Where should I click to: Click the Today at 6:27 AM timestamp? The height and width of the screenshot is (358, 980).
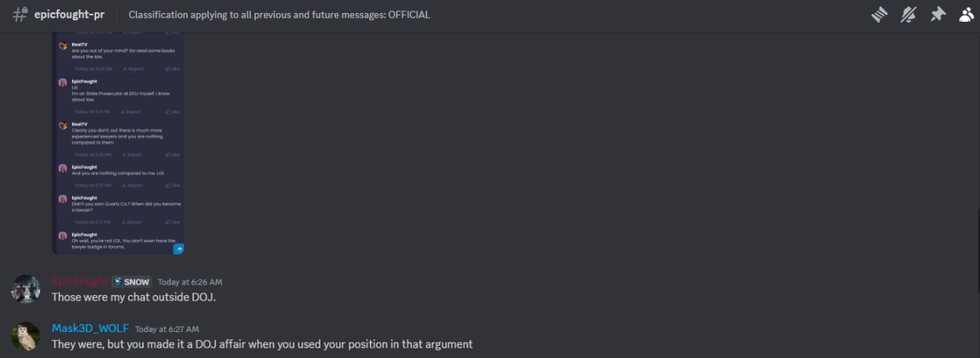(167, 330)
